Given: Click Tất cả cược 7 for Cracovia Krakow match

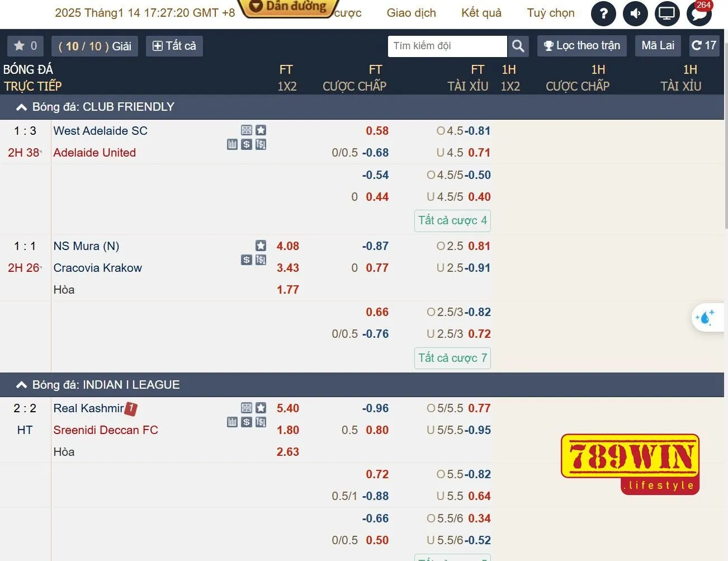Looking at the screenshot, I should click(452, 358).
